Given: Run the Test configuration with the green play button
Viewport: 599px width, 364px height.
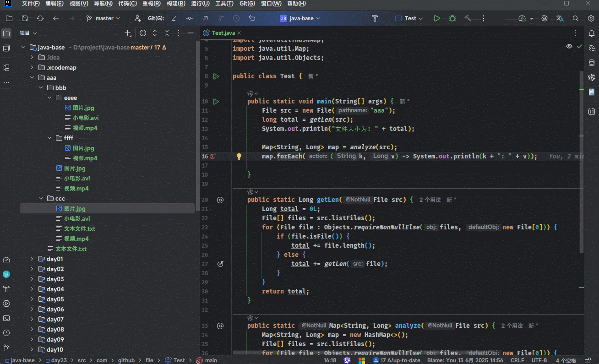Looking at the screenshot, I should click(x=437, y=18).
